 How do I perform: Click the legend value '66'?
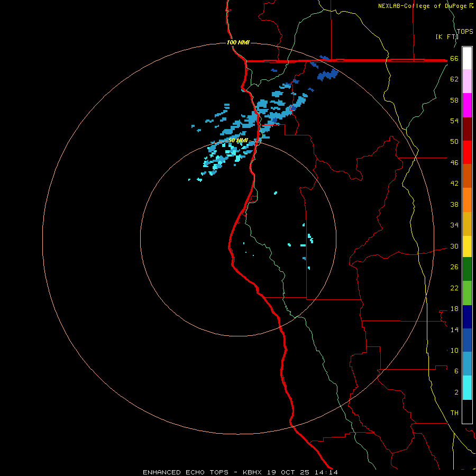point(454,59)
